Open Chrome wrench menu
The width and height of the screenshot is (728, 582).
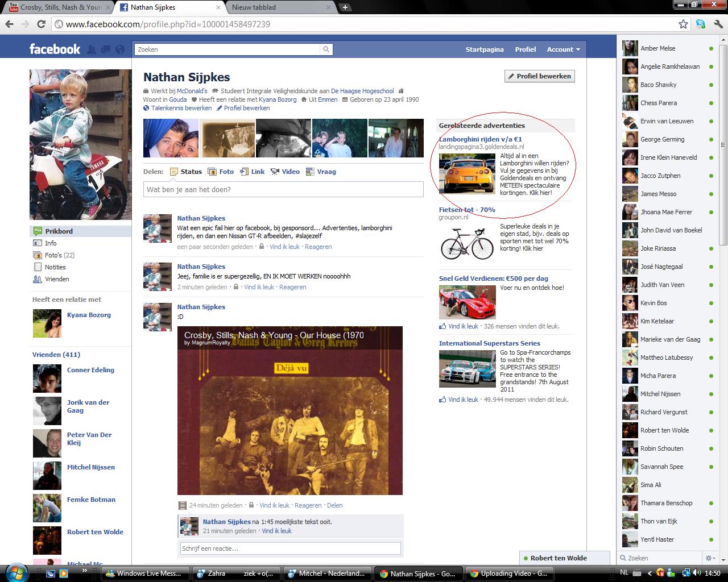[x=717, y=24]
